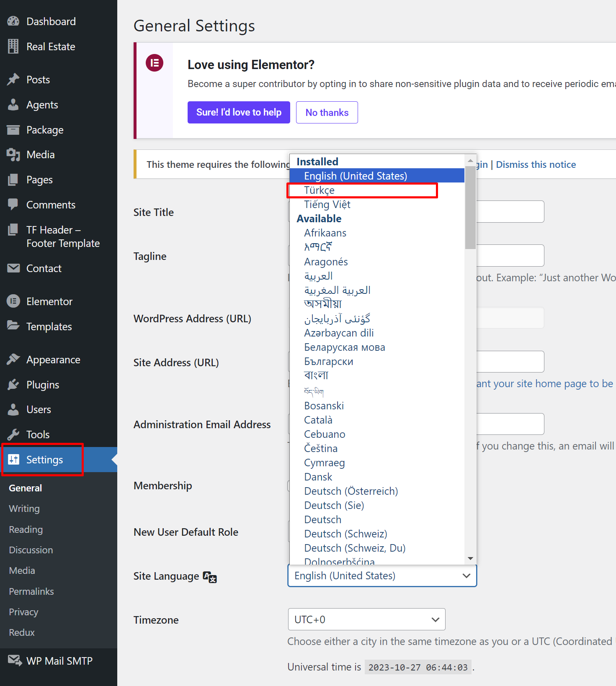Click the Contact envelope icon
The image size is (616, 686).
pos(13,268)
